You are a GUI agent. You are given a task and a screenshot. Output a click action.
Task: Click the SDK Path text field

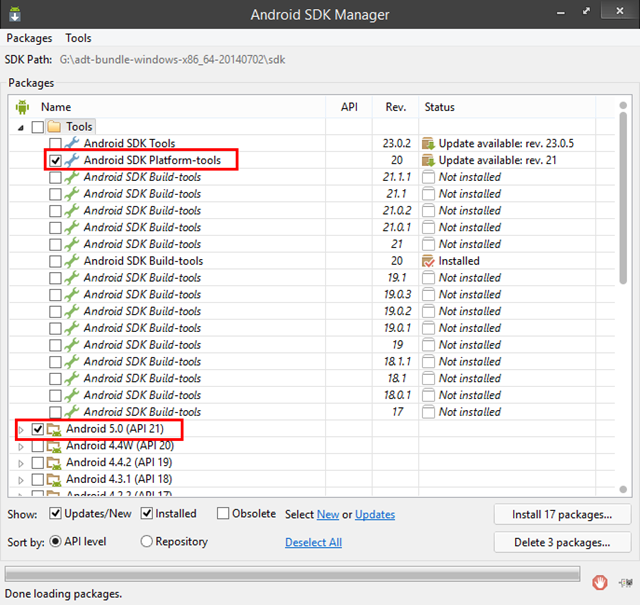tap(172, 60)
